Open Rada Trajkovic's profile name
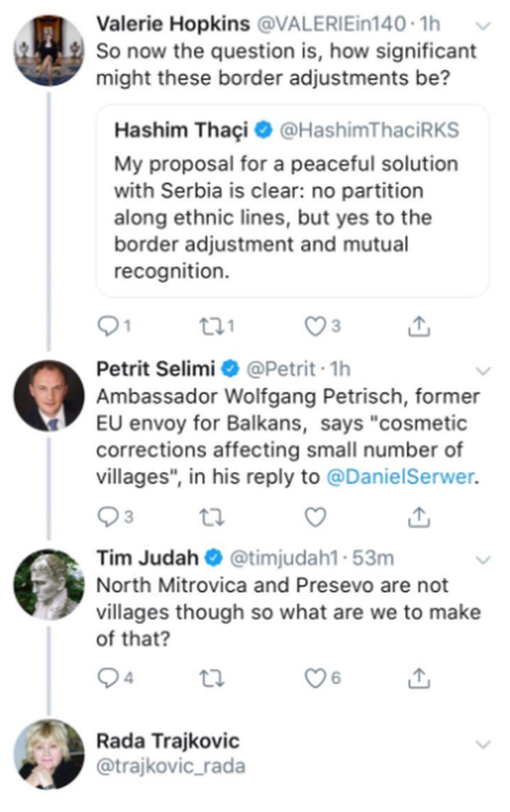 168,741
